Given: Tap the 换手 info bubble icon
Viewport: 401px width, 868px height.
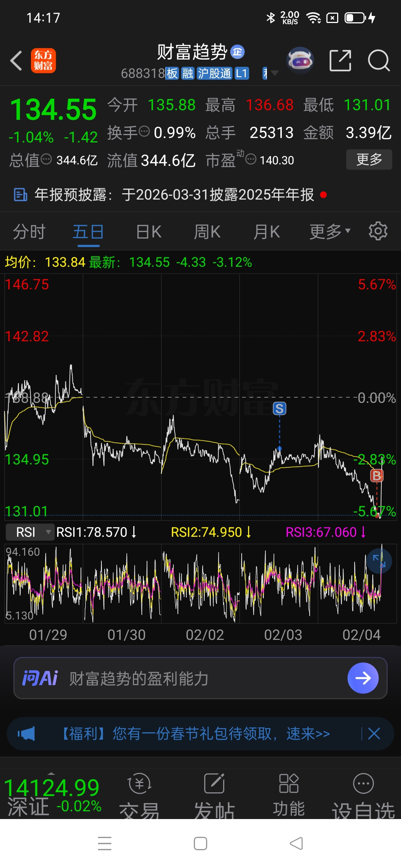Looking at the screenshot, I should click(x=144, y=131).
